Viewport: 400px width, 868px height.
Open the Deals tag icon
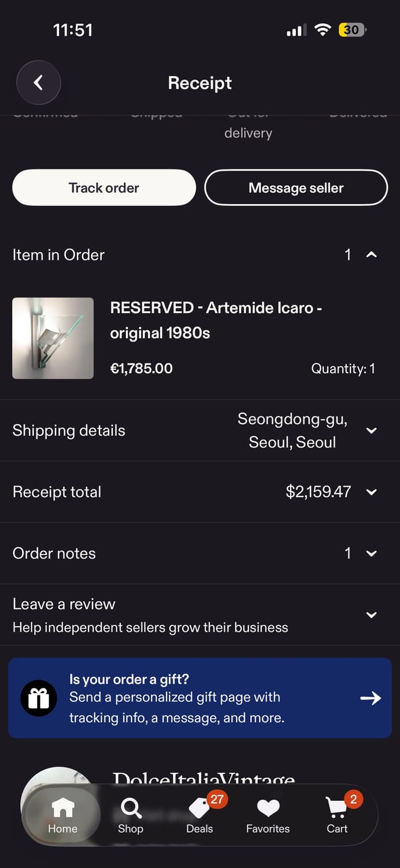200,808
